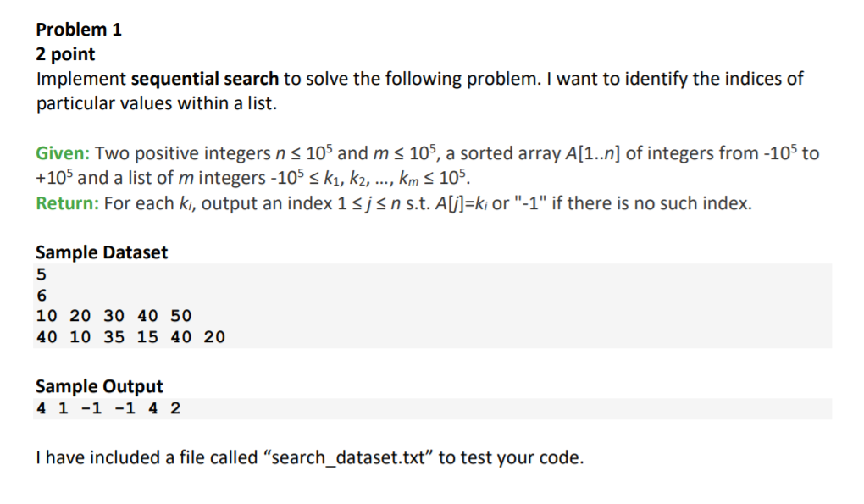Click the number 6 in sample dataset
The height and width of the screenshot is (504, 864).
point(42,296)
